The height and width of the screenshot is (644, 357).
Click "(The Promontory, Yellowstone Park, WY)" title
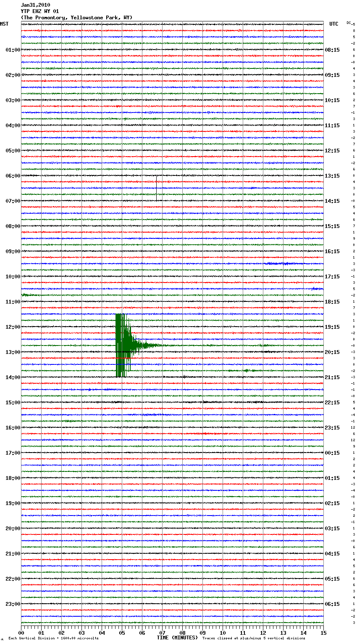(76, 18)
